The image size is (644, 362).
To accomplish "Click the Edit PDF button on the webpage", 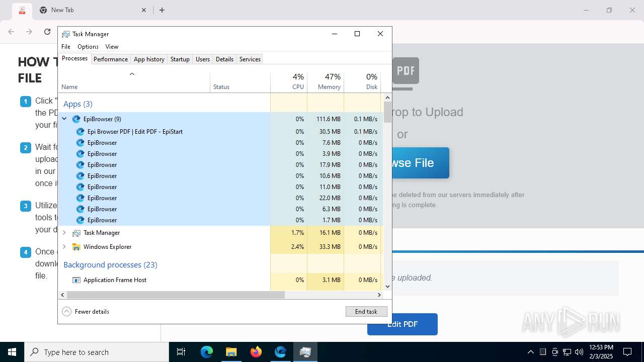I will [x=403, y=324].
